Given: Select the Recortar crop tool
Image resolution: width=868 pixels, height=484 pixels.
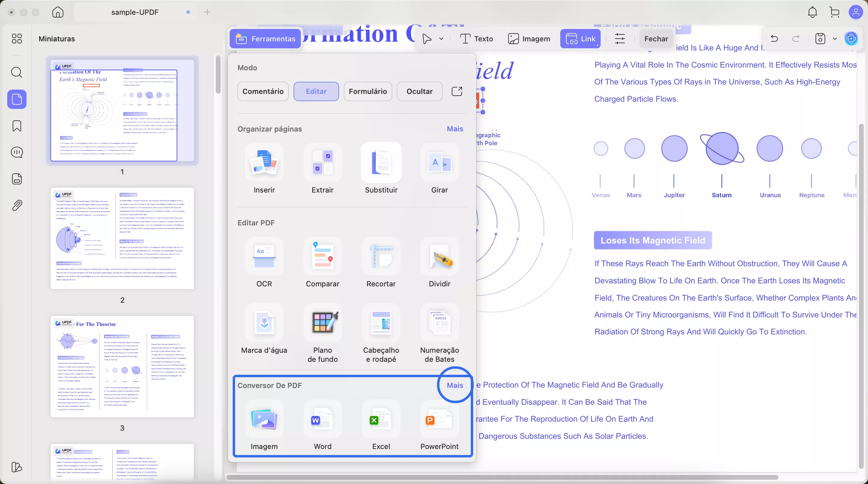Looking at the screenshot, I should 381,257.
